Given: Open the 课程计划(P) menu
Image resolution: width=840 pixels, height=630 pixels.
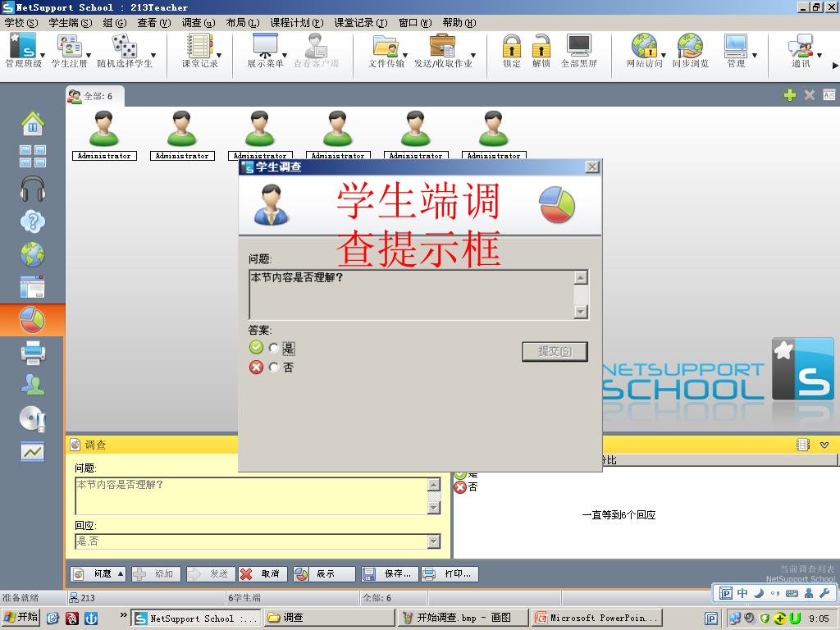Looking at the screenshot, I should 297,22.
